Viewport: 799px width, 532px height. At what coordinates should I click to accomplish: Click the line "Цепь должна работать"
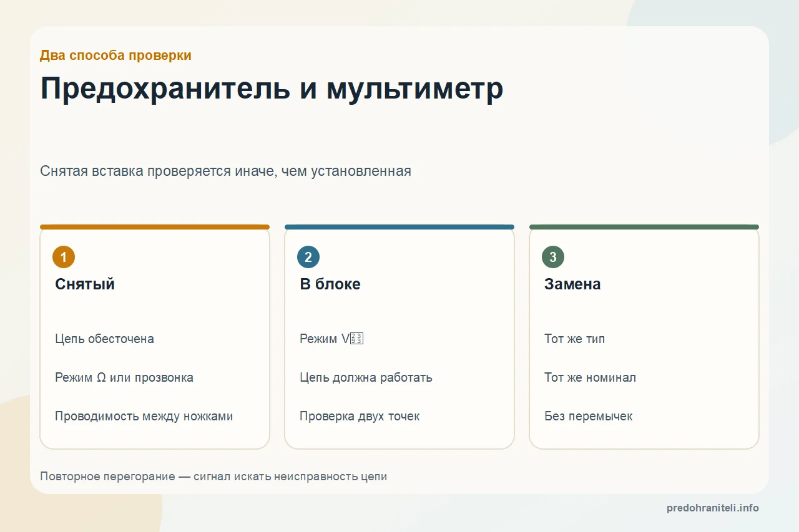(x=366, y=377)
